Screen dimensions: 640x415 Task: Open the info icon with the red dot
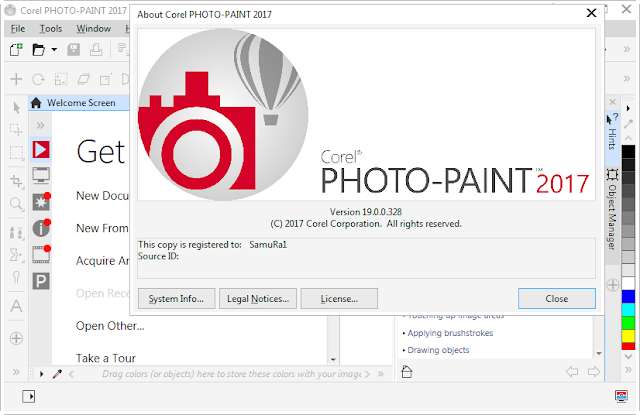[41, 228]
